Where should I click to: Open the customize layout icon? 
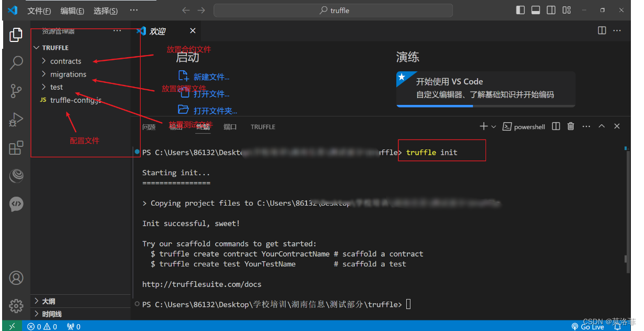[x=566, y=10]
